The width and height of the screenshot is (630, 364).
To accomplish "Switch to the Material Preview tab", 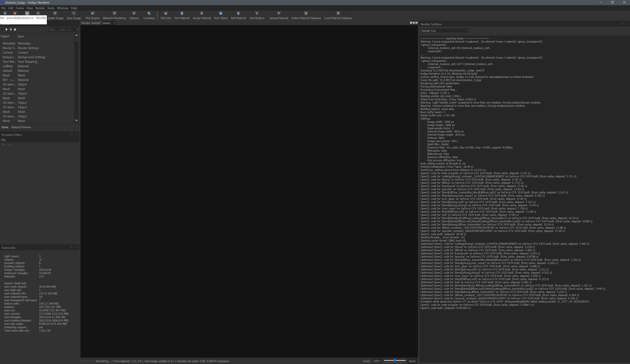I will click(21, 127).
